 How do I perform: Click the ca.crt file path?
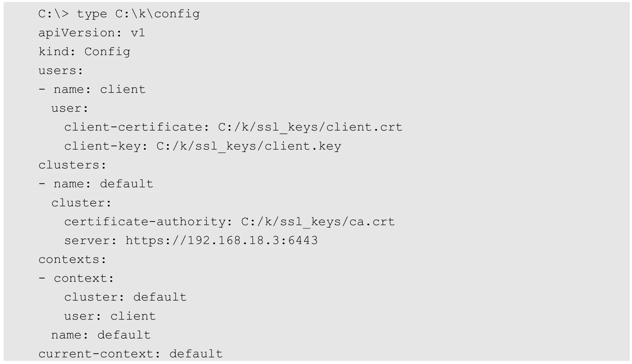[318, 222]
